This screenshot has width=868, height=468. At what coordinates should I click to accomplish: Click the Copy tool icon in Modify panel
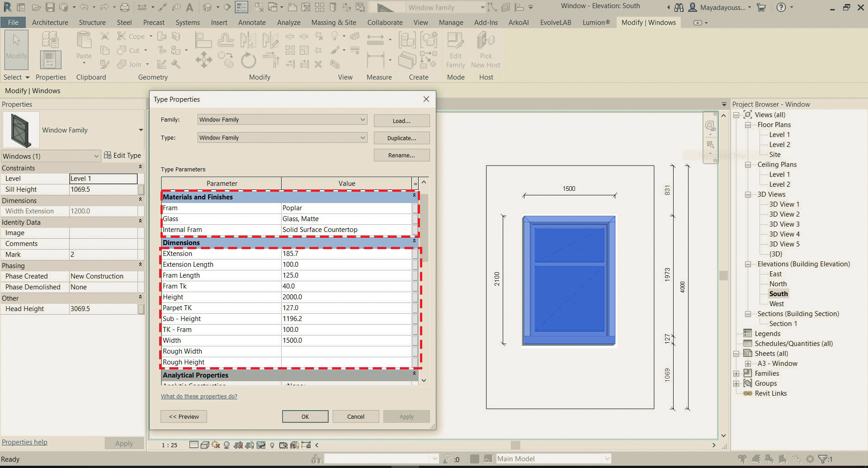(x=225, y=60)
